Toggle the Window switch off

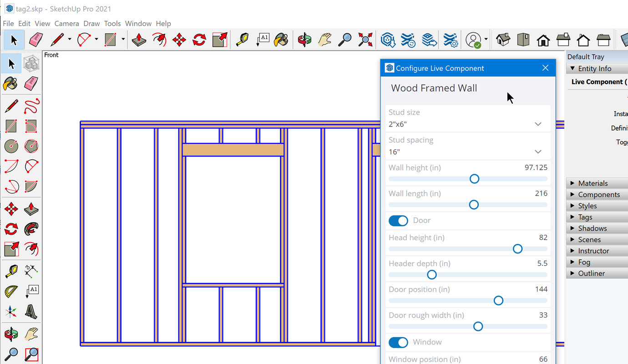[398, 342]
